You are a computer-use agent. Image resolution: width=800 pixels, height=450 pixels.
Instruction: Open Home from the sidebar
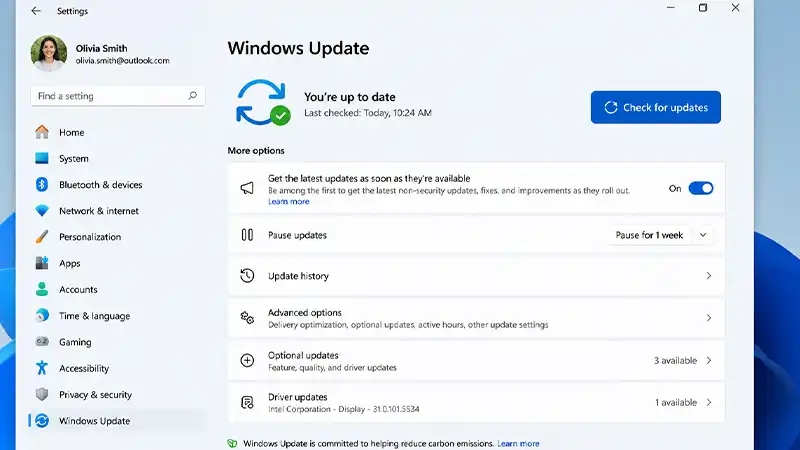118,132
